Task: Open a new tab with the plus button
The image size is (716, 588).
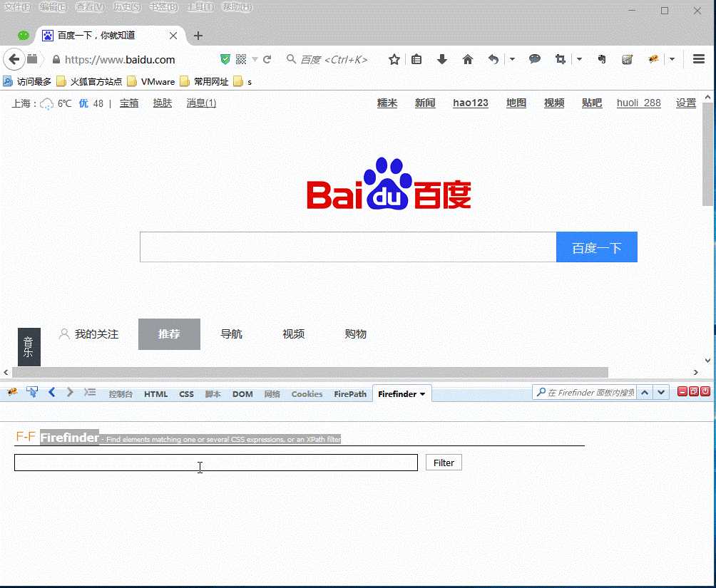Action: [198, 36]
